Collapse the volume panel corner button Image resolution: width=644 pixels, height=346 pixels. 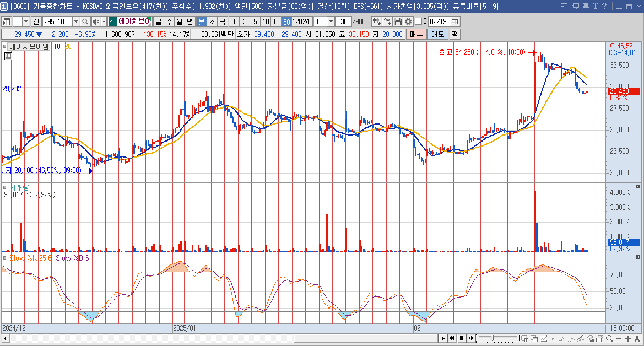pyautogui.click(x=637, y=187)
